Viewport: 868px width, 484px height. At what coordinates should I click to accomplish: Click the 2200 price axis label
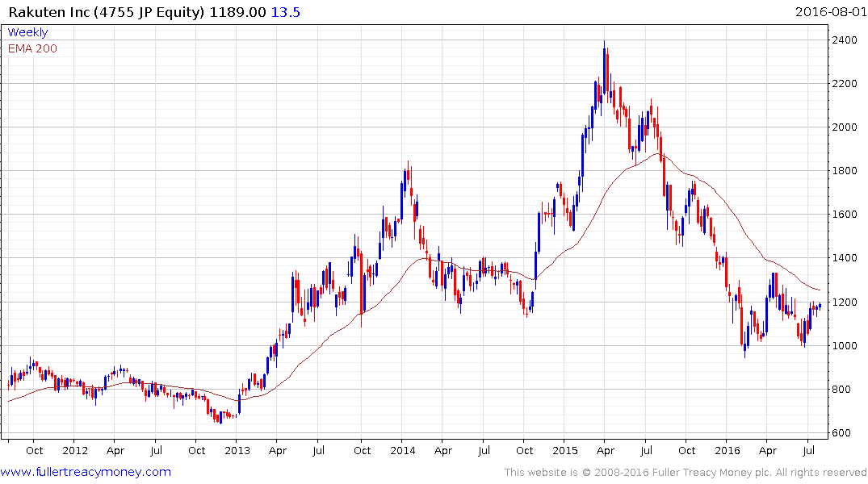845,84
